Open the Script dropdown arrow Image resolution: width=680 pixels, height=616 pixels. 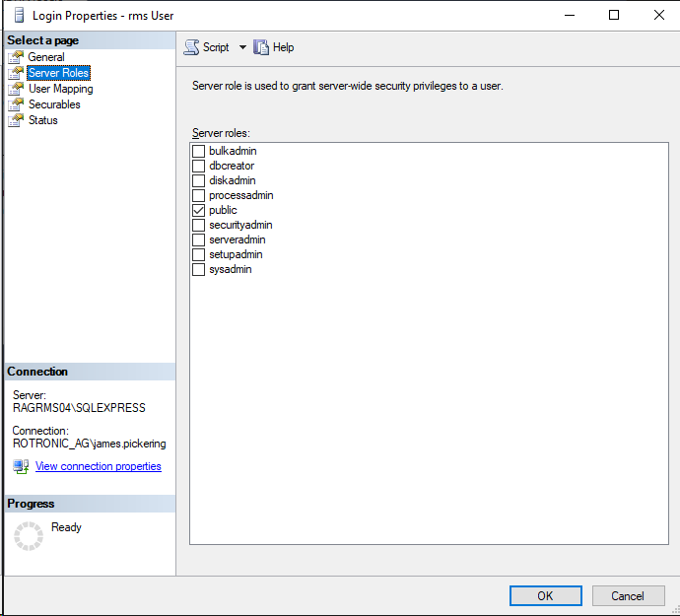(242, 47)
